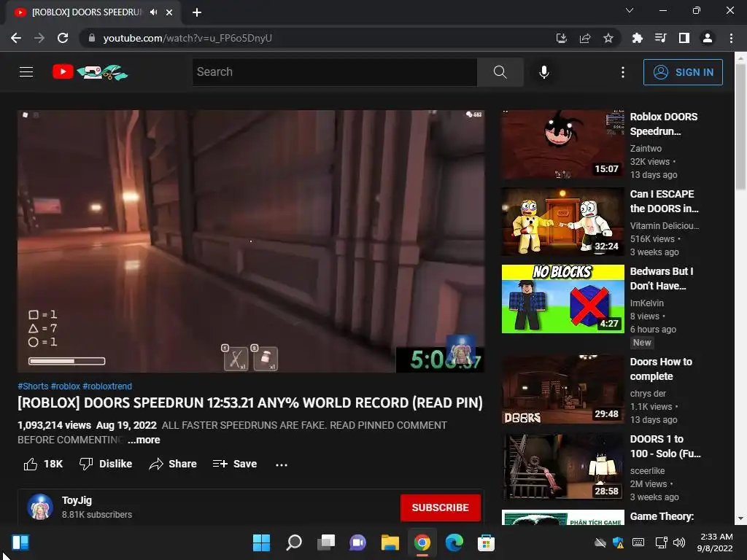
Task: Open Chrome profile icon
Action: coord(708,38)
